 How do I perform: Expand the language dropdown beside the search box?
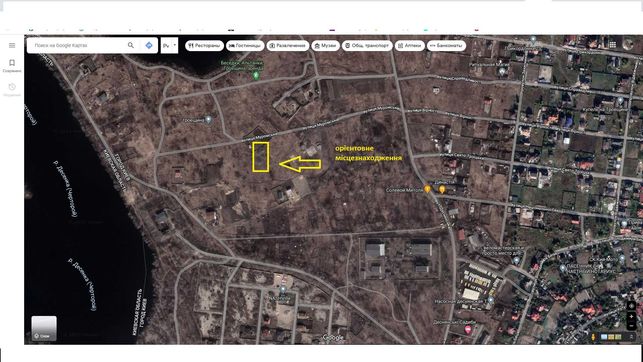169,46
